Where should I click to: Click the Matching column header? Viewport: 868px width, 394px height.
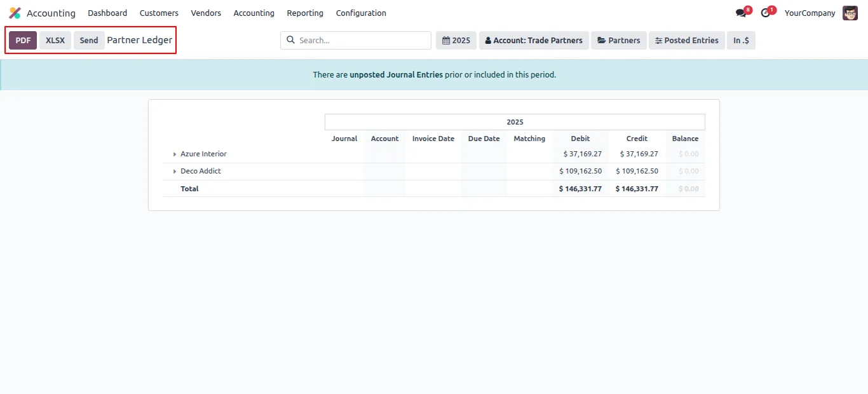click(529, 139)
